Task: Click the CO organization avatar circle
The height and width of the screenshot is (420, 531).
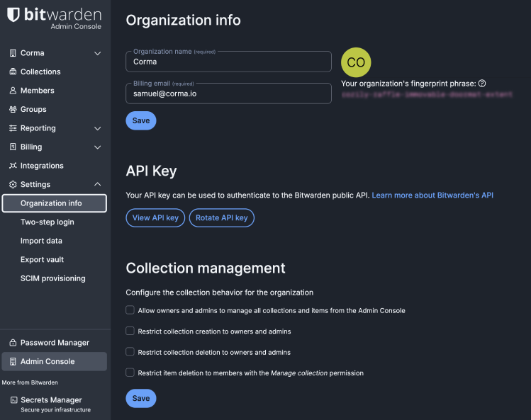Action: (356, 62)
